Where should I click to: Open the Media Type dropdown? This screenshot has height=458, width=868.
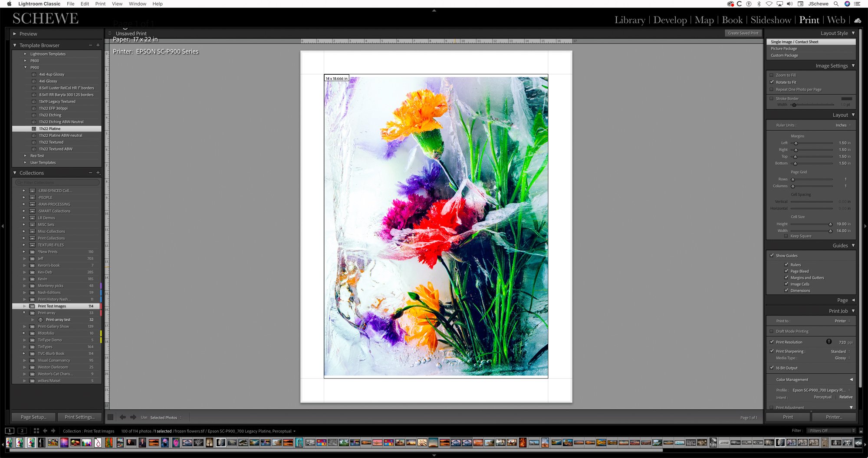[842, 358]
